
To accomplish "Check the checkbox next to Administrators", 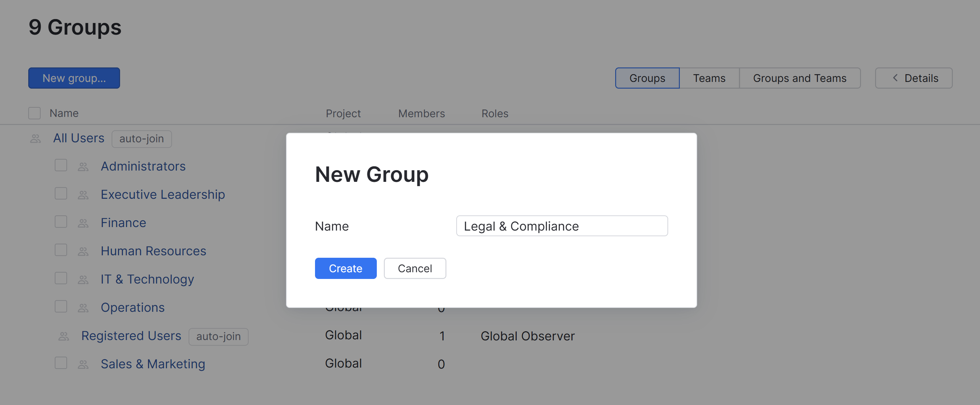I will (x=60, y=165).
